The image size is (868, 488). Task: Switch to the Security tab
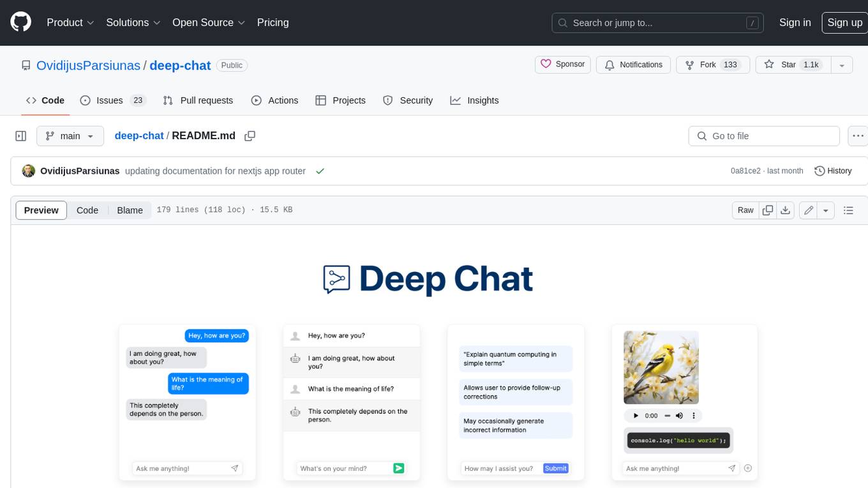[407, 100]
